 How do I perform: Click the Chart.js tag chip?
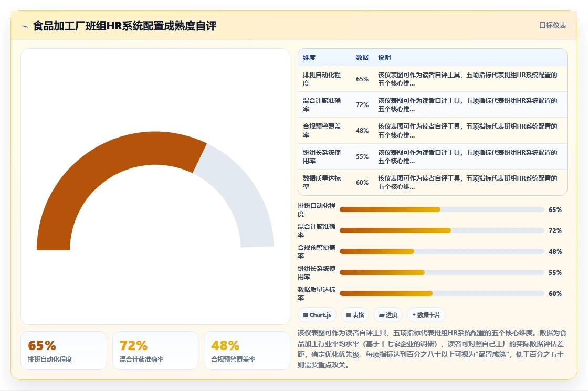tap(317, 315)
